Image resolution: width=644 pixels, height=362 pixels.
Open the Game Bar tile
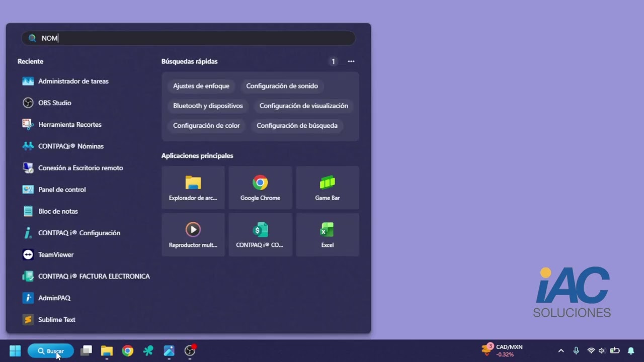pos(328,188)
